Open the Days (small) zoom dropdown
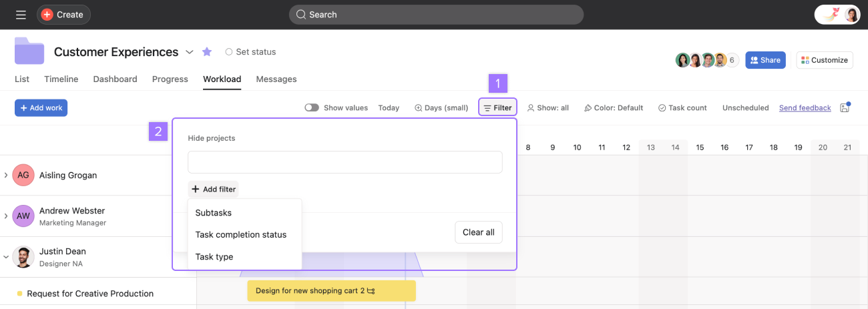 (x=441, y=107)
